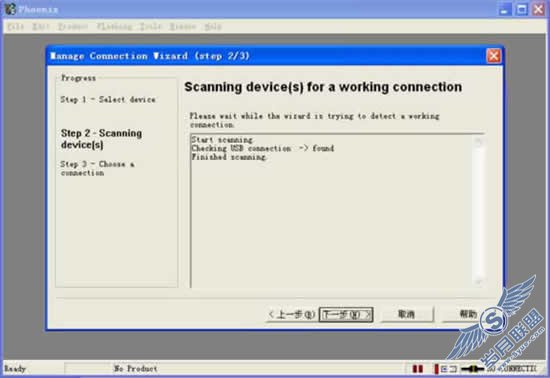This screenshot has height=378, width=550.
Task: Maximize the Phoenix main window
Action: coord(522,9)
